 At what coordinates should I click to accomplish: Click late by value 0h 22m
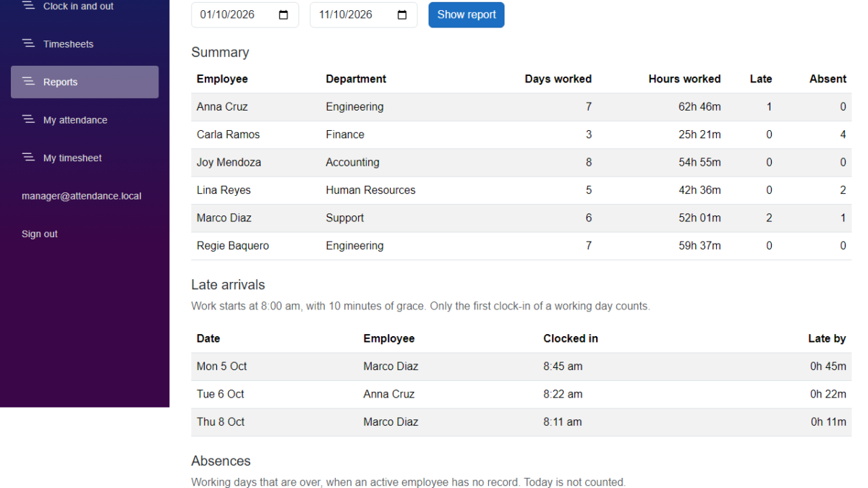click(x=828, y=394)
